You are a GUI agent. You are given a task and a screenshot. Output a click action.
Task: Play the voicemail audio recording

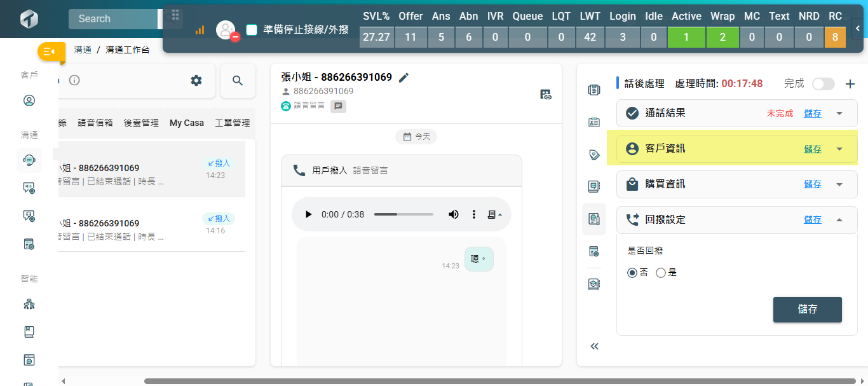click(x=309, y=214)
